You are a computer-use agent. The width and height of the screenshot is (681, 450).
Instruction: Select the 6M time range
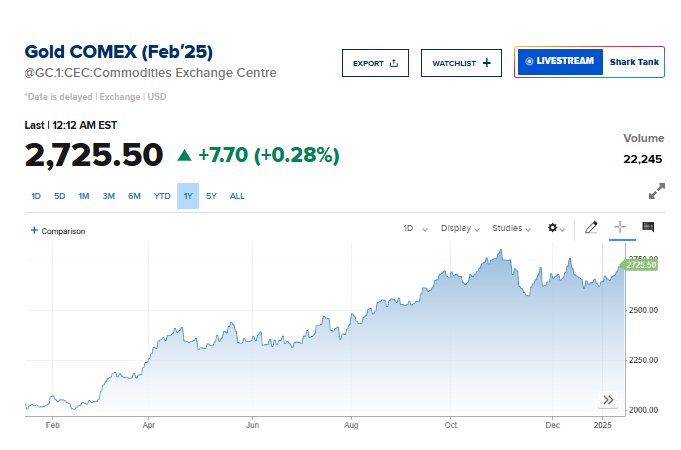(134, 196)
